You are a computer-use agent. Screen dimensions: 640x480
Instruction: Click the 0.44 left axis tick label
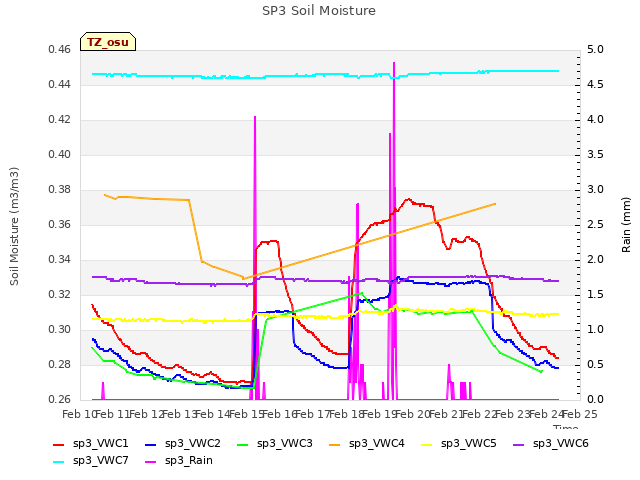coord(60,85)
